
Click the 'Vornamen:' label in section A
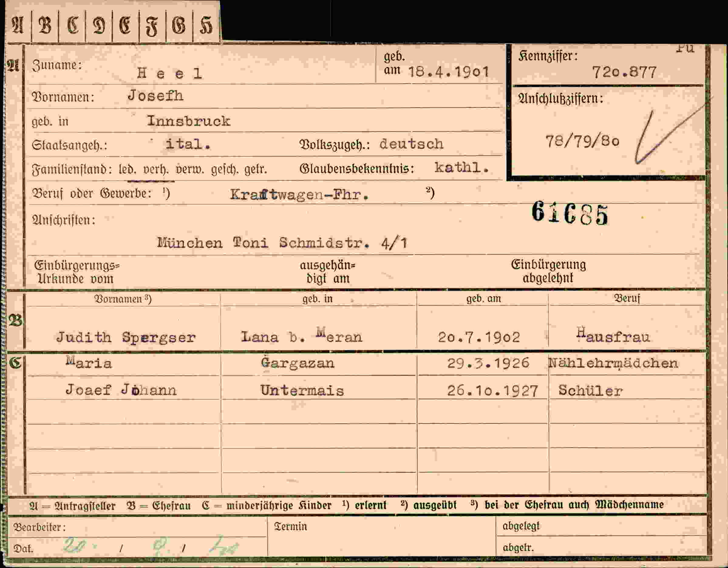pos(63,97)
